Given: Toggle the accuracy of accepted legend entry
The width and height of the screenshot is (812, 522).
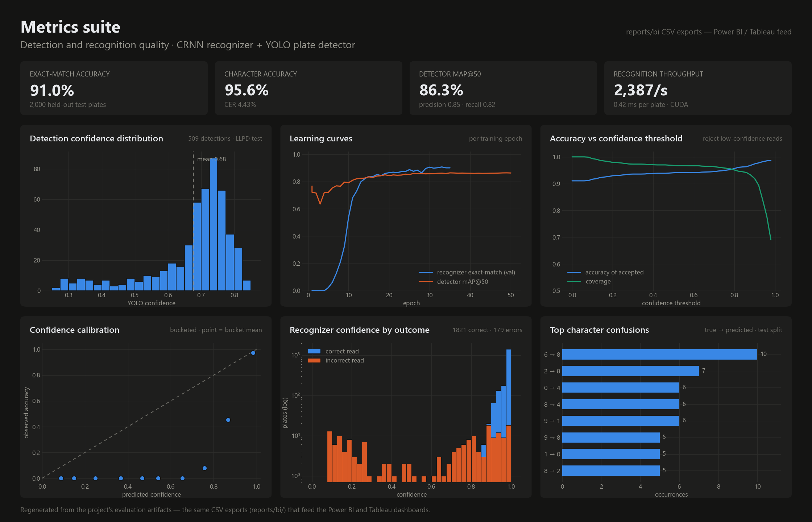Looking at the screenshot, I should pos(606,272).
